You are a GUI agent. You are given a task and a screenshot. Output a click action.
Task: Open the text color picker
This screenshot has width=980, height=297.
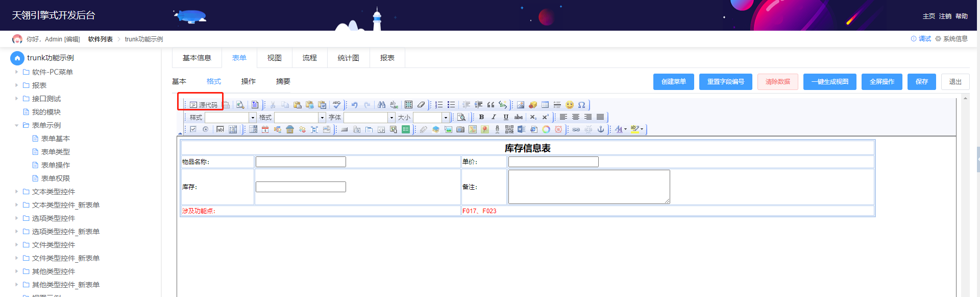coord(620,129)
